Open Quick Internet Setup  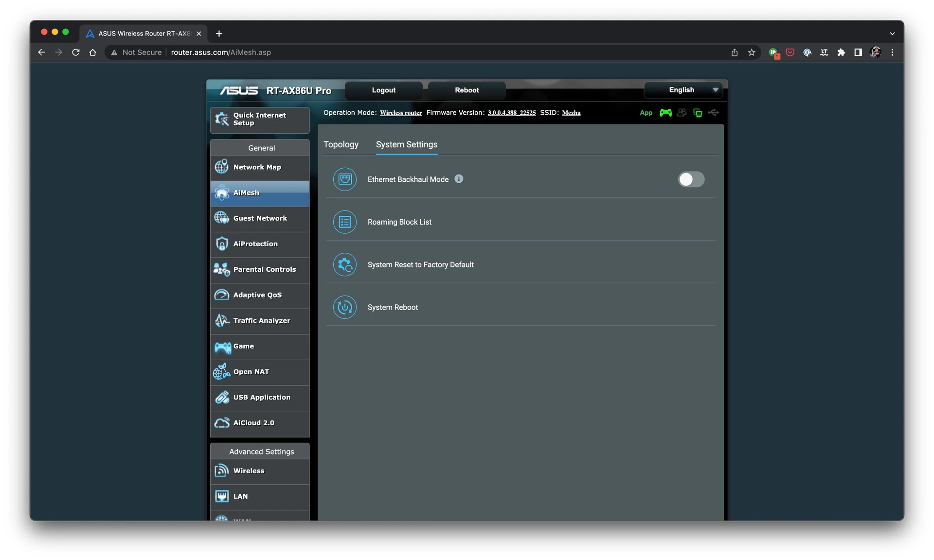pyautogui.click(x=260, y=120)
